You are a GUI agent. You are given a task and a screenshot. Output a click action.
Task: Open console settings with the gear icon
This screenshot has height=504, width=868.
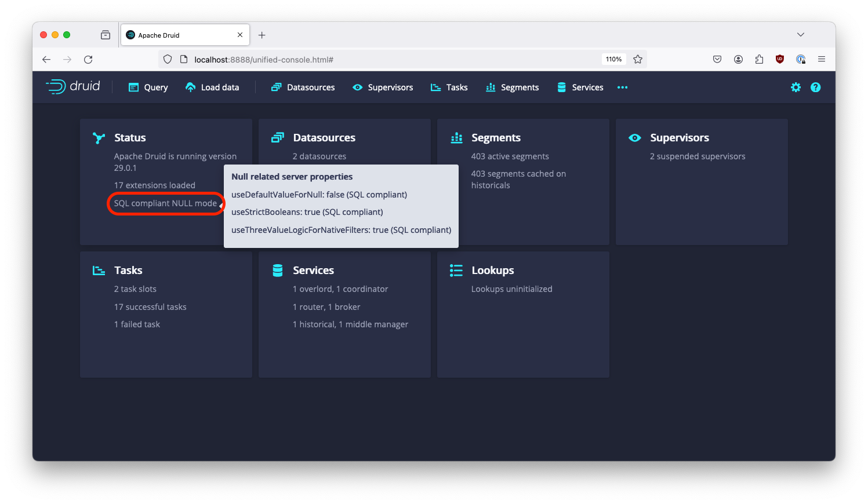(796, 87)
